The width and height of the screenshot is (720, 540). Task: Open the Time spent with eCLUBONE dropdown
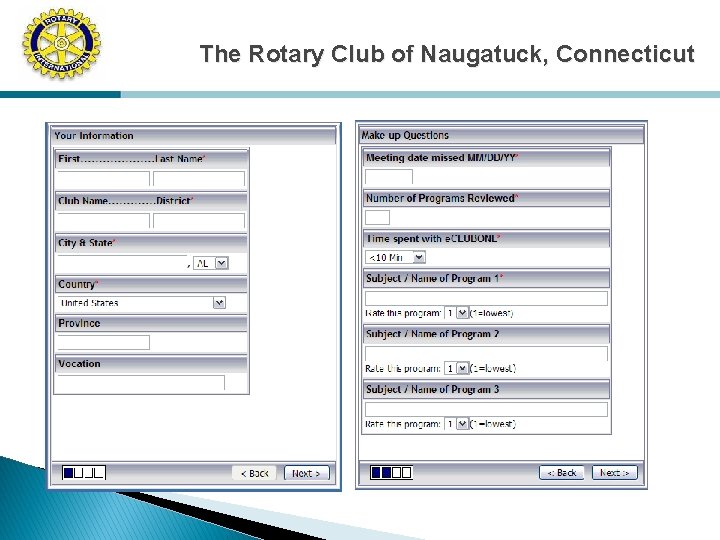[x=395, y=257]
